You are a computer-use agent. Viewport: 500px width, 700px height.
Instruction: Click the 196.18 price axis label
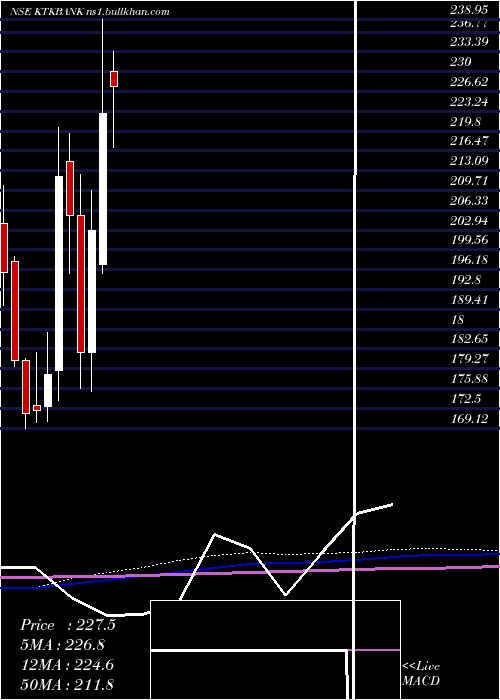[468, 260]
